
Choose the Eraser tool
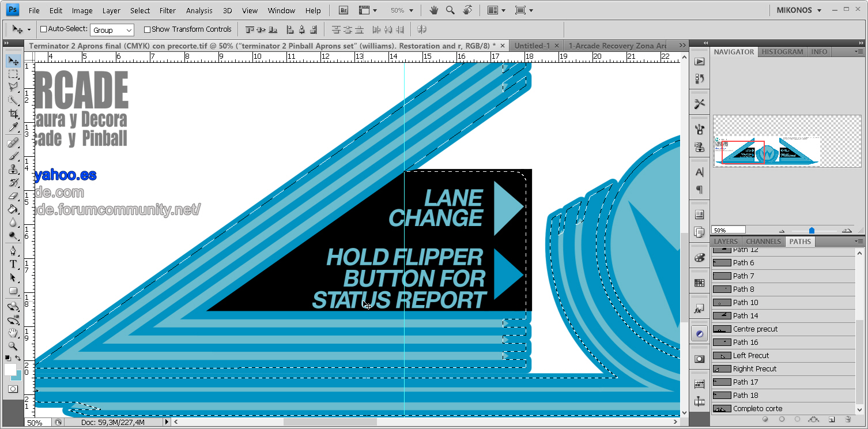click(13, 196)
